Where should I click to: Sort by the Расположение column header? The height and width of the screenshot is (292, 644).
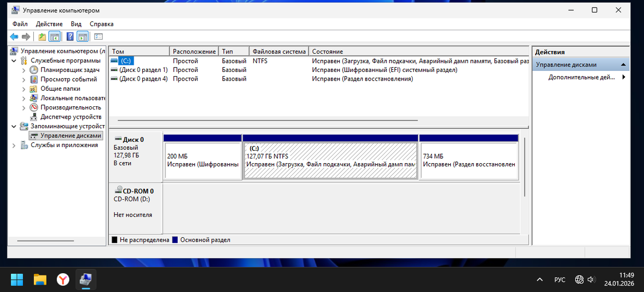tap(194, 52)
